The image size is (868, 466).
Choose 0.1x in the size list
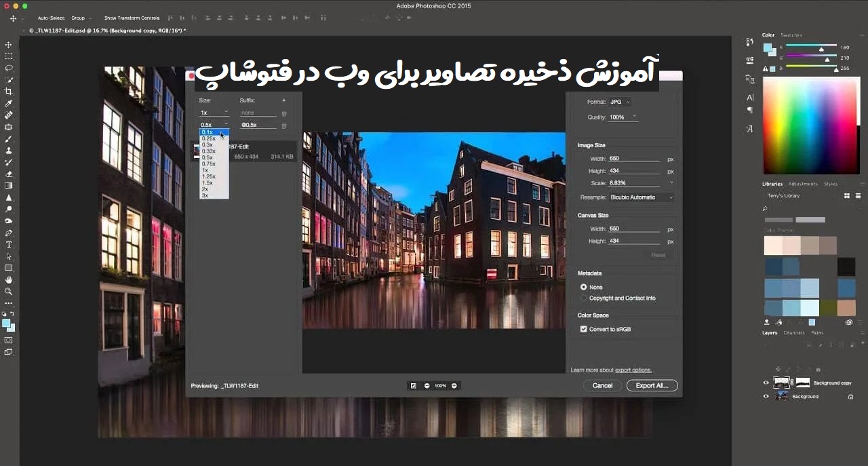(214, 132)
